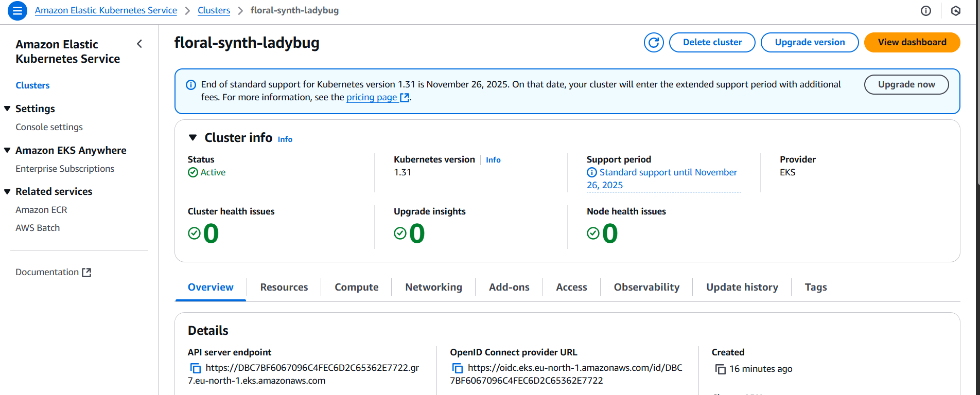Open the Clusters breadcrumb link
This screenshot has width=980, height=395.
(x=214, y=10)
